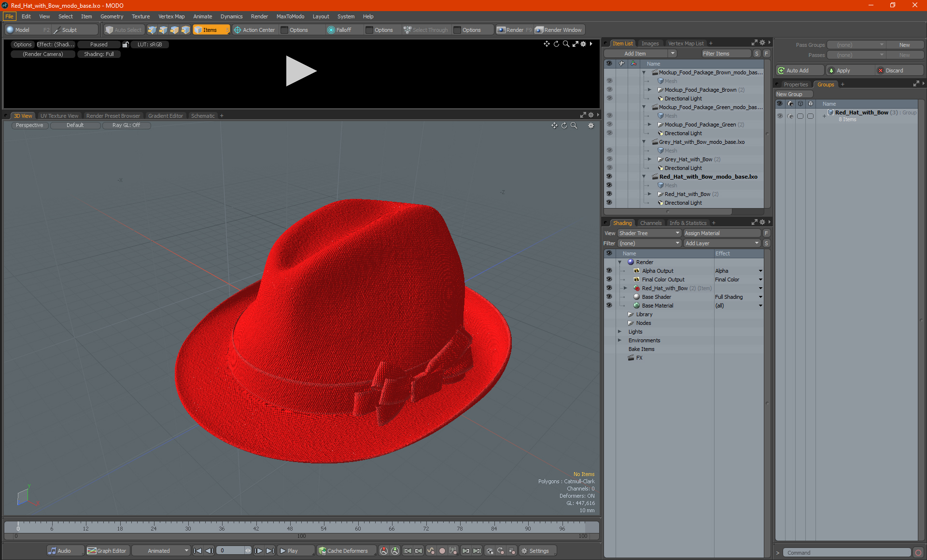Viewport: 927px width, 560px height.
Task: Click 3D viewport zoom magnifier icon
Action: [574, 126]
